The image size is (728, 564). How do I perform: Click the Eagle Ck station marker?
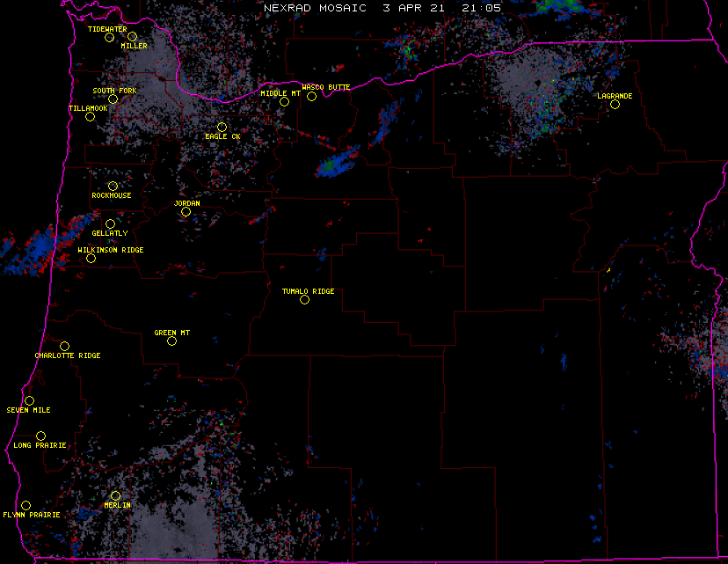click(x=222, y=127)
